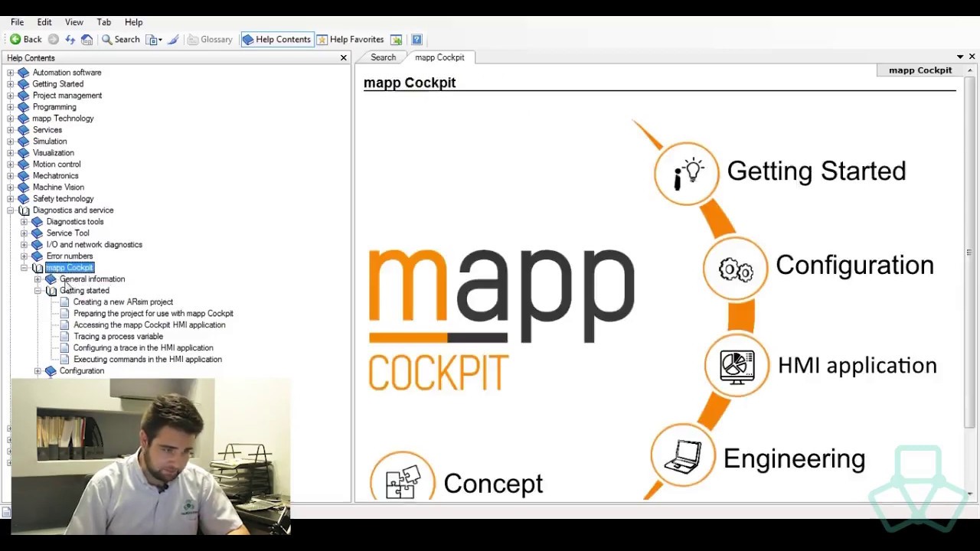Click the Safety technology book icon
This screenshot has height=551, width=980.
coord(24,199)
